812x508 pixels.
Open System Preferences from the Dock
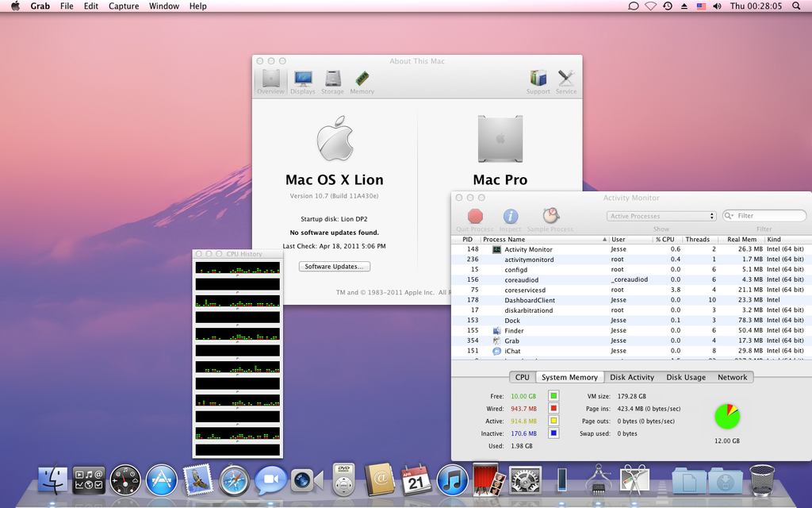tap(525, 479)
